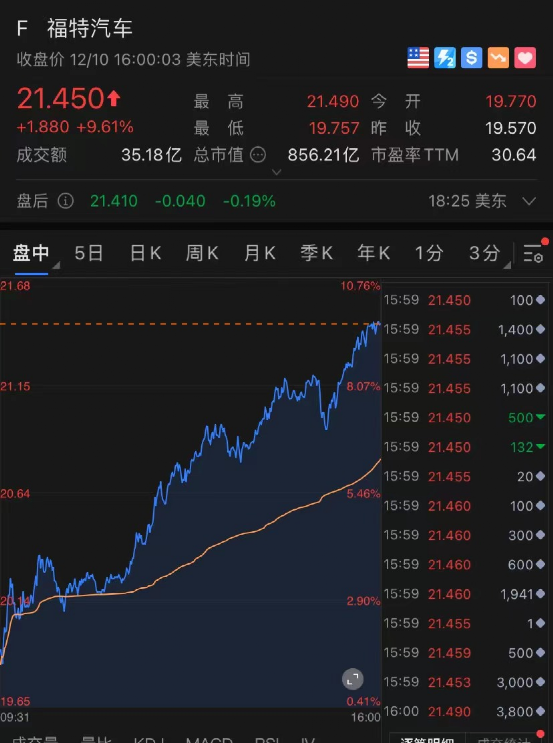Tap the trade row with volume 600

click(464, 564)
